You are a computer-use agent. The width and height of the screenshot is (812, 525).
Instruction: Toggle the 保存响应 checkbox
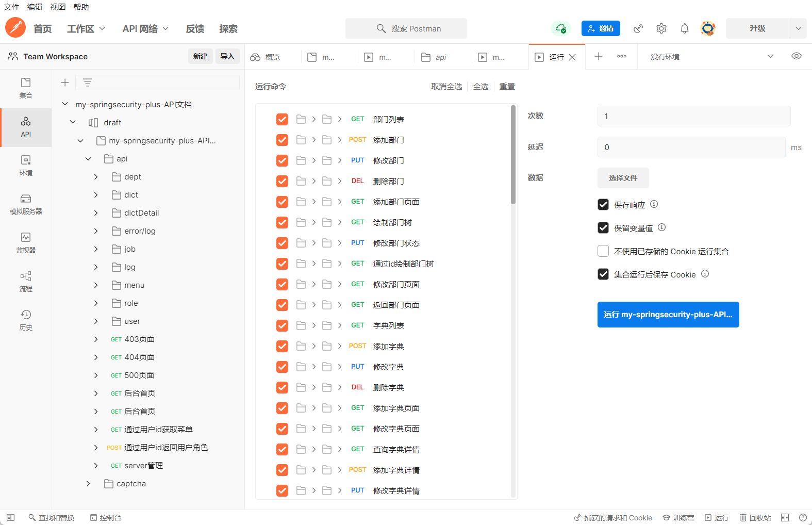[x=603, y=205]
